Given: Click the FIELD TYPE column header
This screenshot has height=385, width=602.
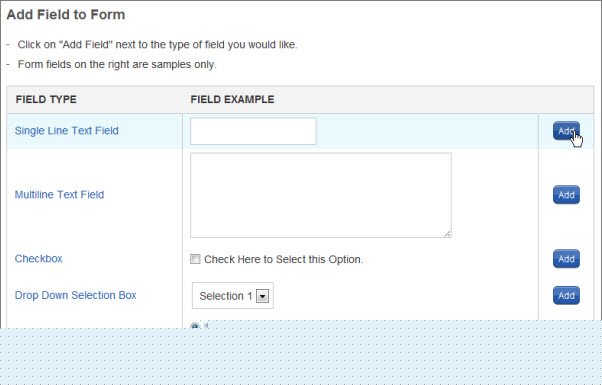Looking at the screenshot, I should click(46, 99).
